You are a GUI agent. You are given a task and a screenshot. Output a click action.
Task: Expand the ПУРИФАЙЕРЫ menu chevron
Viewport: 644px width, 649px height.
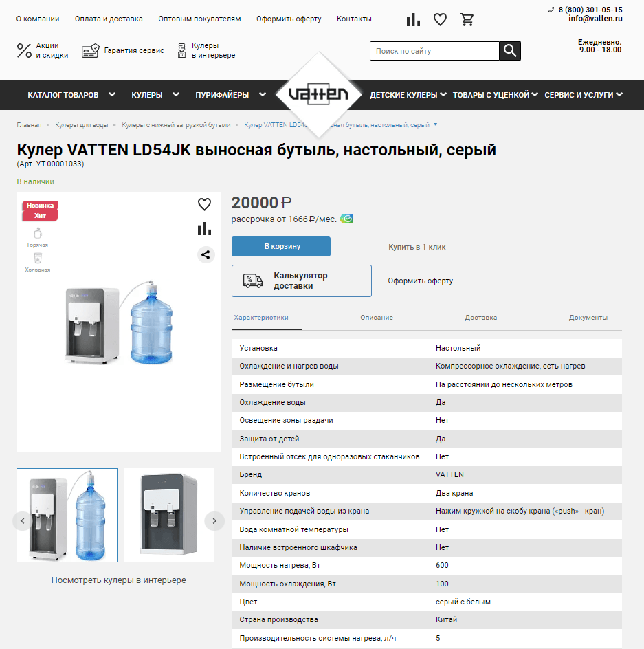click(x=263, y=94)
